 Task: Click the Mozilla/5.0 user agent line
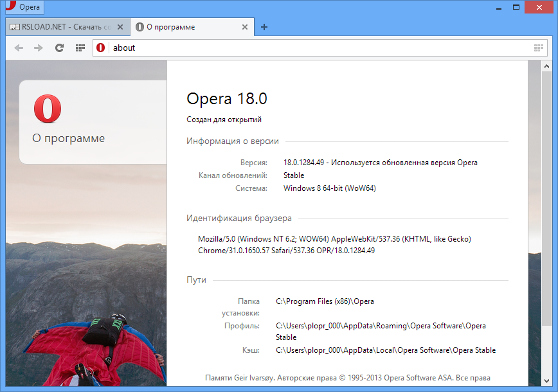click(x=334, y=239)
